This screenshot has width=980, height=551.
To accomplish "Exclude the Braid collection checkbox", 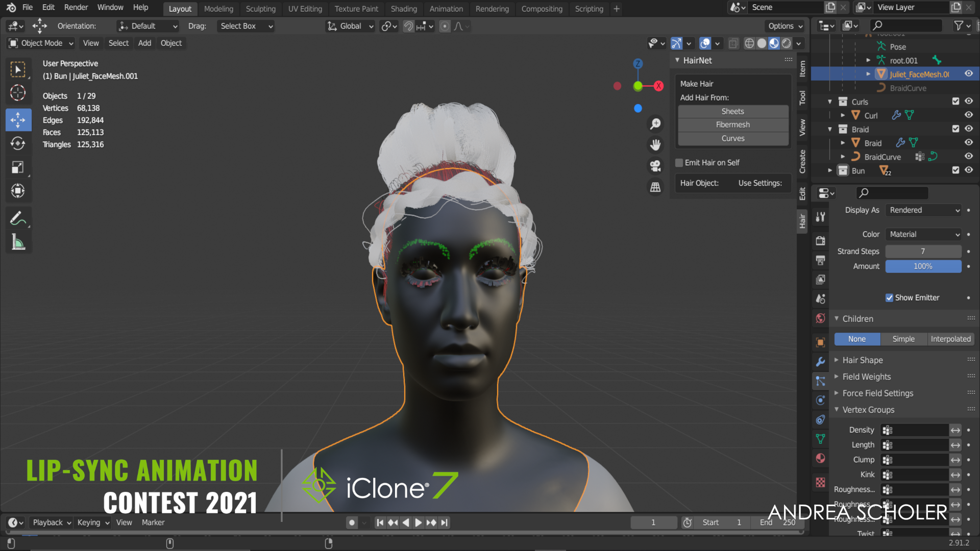I will point(955,129).
